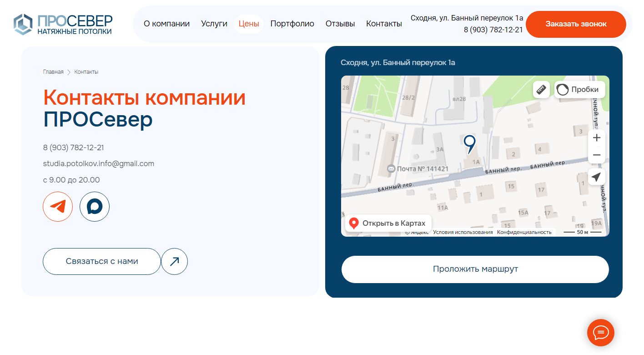Click the Связаться с нами button
The width and height of the screenshot is (644, 355).
(x=102, y=261)
